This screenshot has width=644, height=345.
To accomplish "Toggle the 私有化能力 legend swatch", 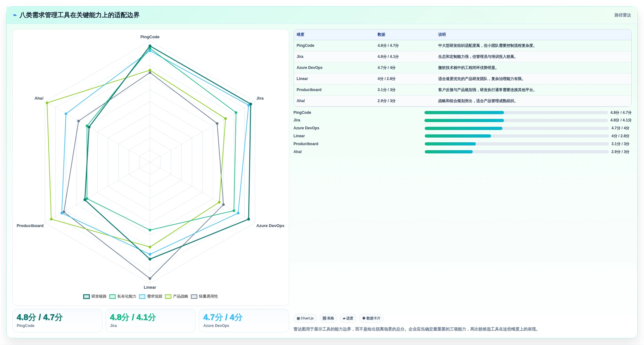I will pyautogui.click(x=112, y=296).
